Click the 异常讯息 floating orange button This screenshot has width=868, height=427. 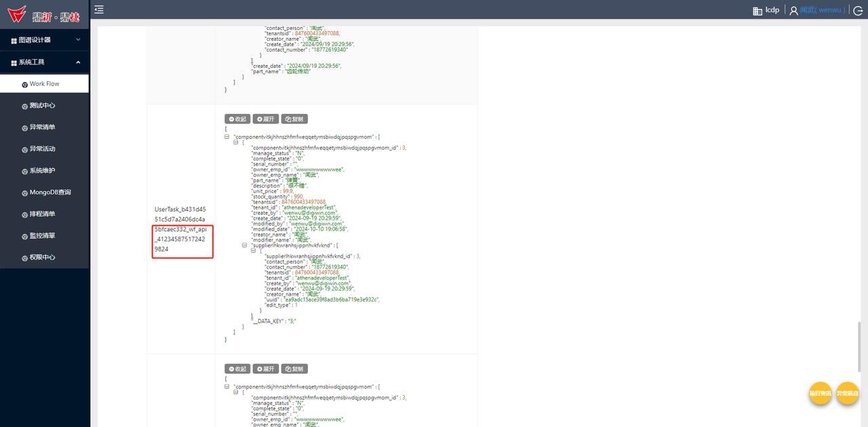pyautogui.click(x=847, y=393)
